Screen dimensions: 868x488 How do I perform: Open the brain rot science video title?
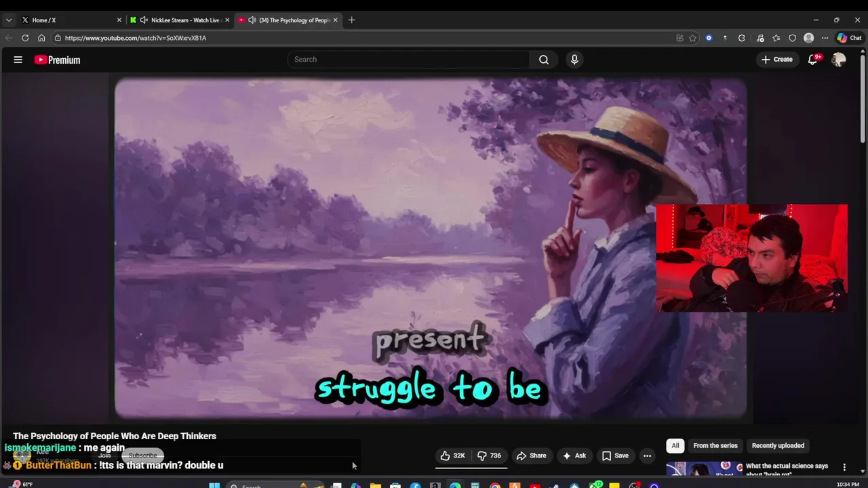pos(787,470)
